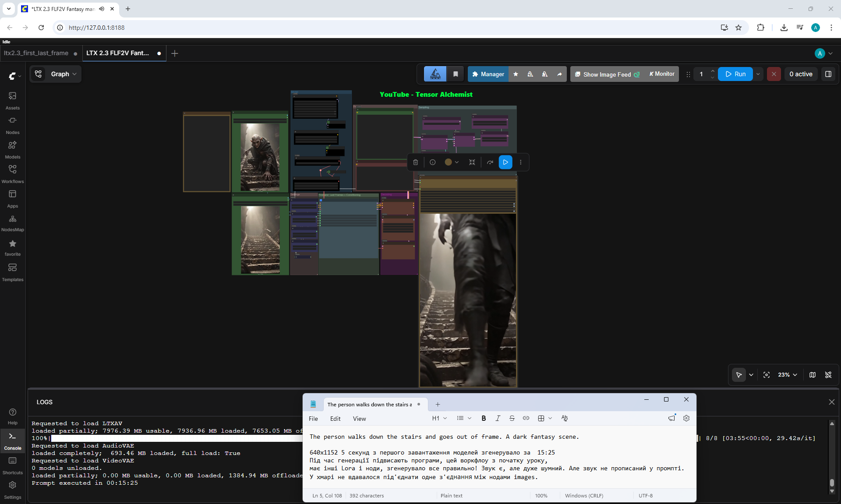Expand the Run button options arrow

tap(758, 74)
